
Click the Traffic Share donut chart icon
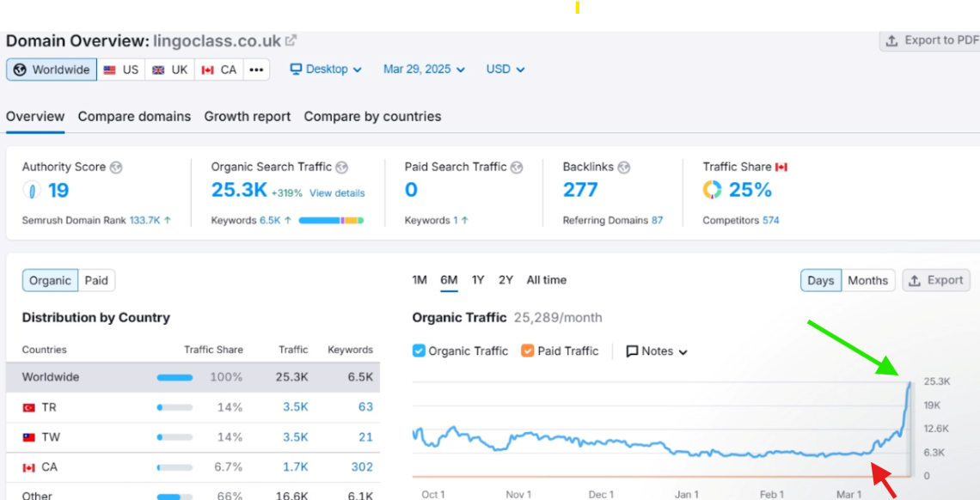(712, 190)
